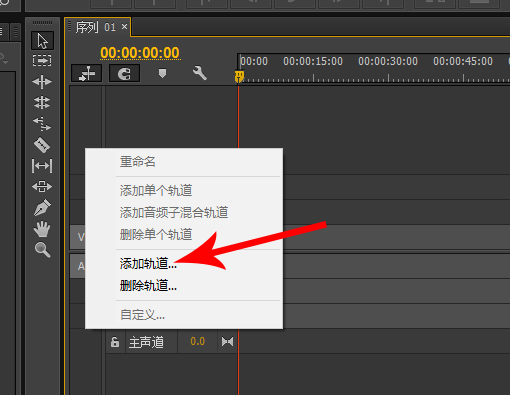Click the 主声道 volume value 0.0
The width and height of the screenshot is (510, 395).
pos(197,342)
